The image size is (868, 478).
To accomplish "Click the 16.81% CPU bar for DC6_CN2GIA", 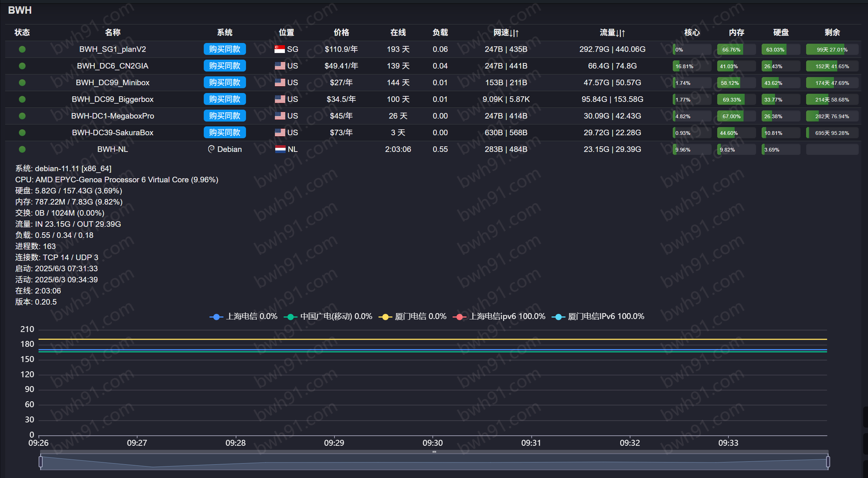I will 692,66.
